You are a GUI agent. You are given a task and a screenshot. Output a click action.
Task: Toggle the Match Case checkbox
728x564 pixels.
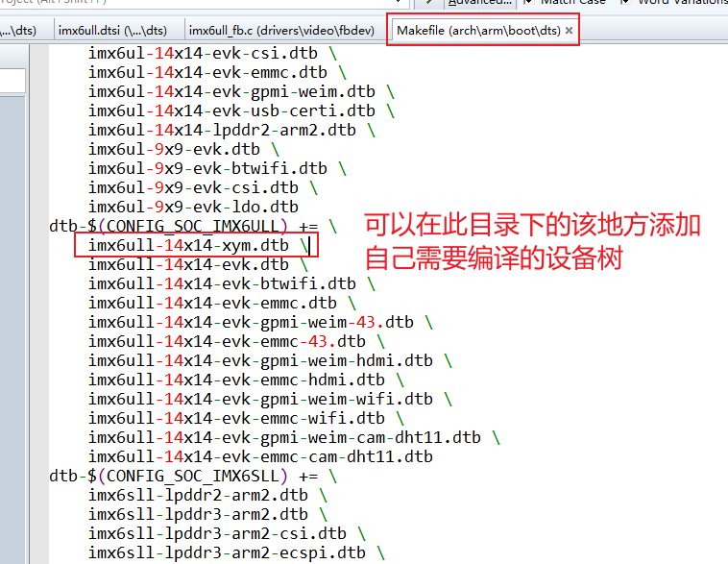click(528, 2)
